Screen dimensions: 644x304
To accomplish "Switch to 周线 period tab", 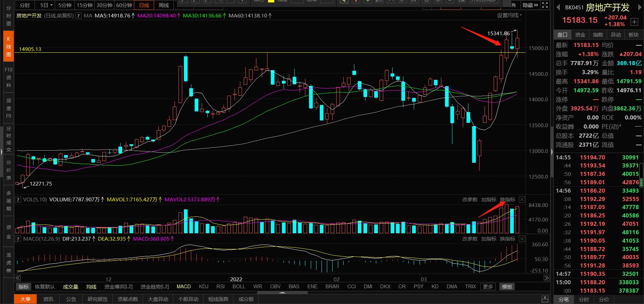I will pyautogui.click(x=164, y=5).
